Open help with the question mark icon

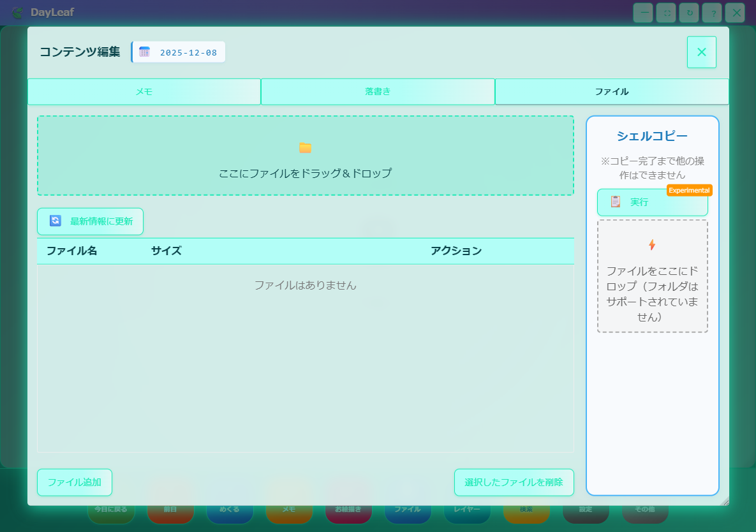712,13
